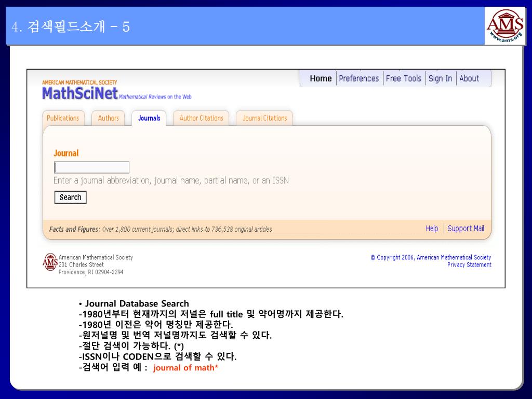This screenshot has height=399, width=532.
Task: Click the '1980년 이전은 약어 명칭만 제공한다' line
Action: click(x=156, y=325)
